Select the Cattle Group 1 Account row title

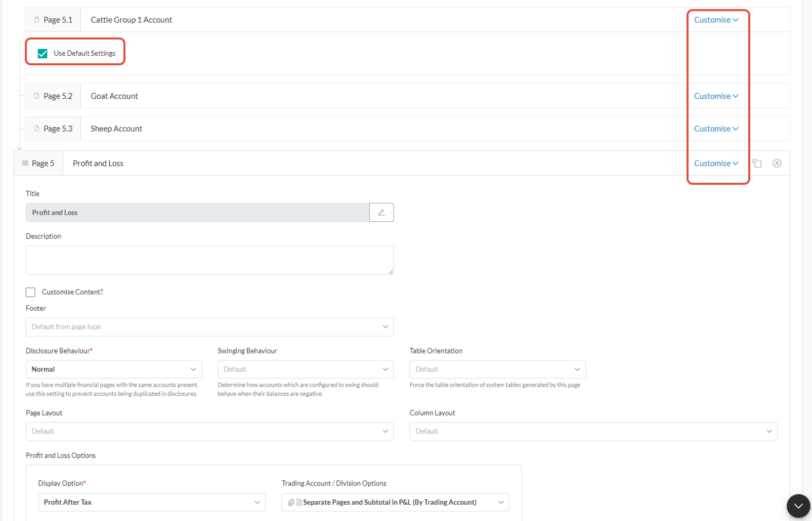point(132,20)
